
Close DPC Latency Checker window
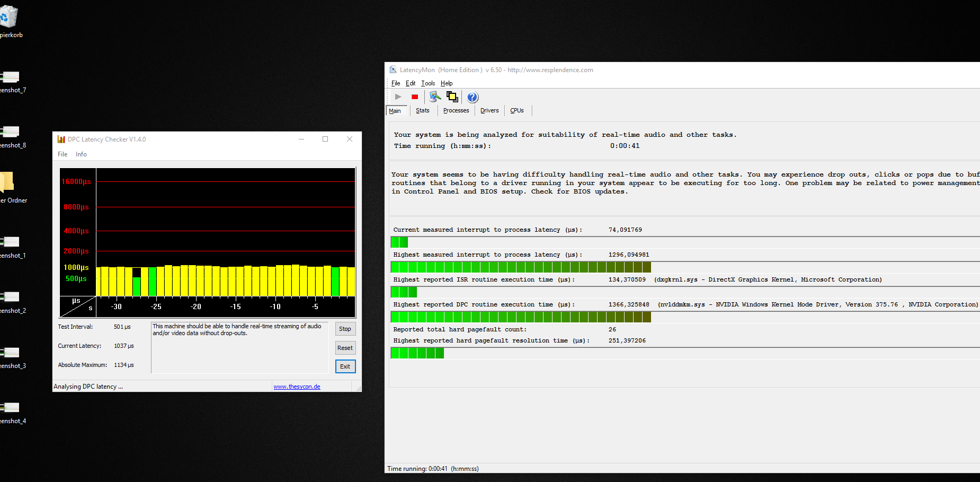[x=350, y=139]
